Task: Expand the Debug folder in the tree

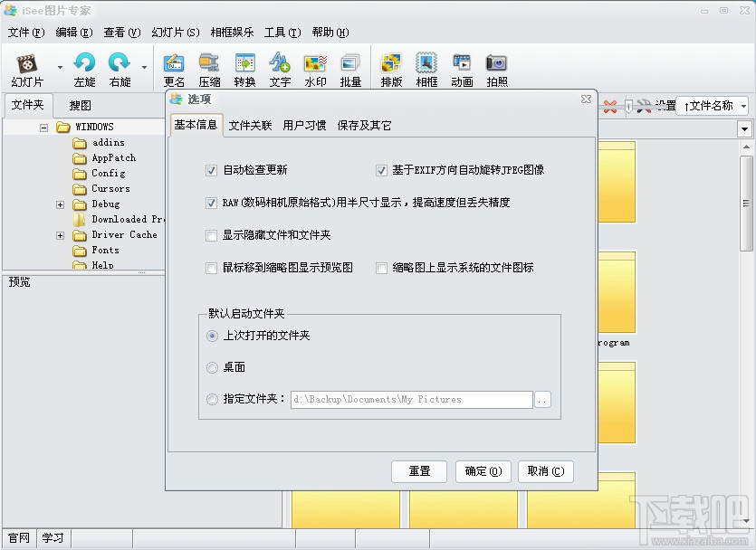Action: coord(60,204)
